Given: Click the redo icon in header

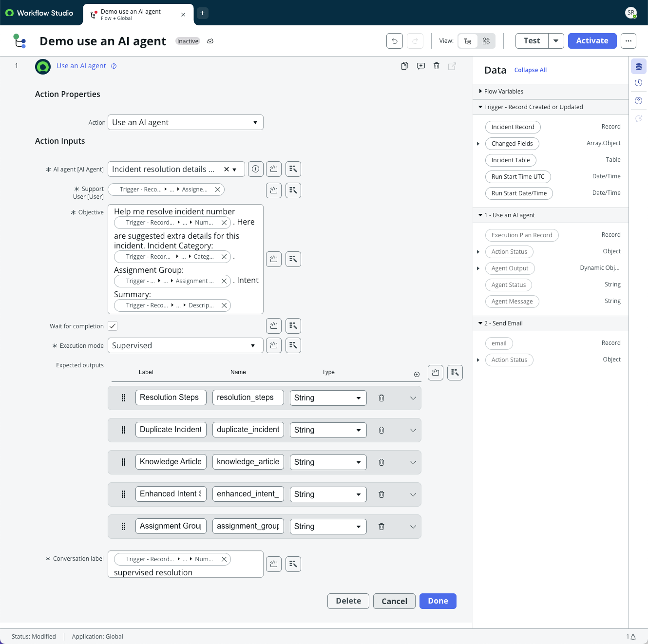Looking at the screenshot, I should pyautogui.click(x=415, y=41).
